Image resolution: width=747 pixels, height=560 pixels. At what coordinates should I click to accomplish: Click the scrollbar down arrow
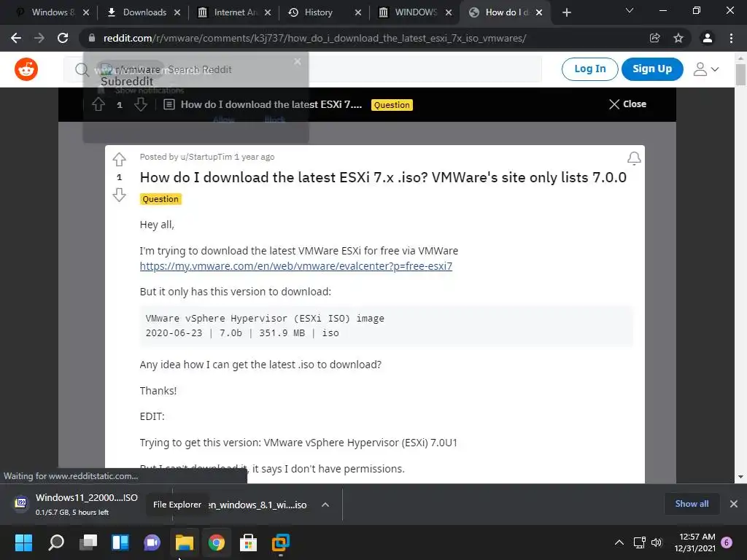(x=740, y=477)
